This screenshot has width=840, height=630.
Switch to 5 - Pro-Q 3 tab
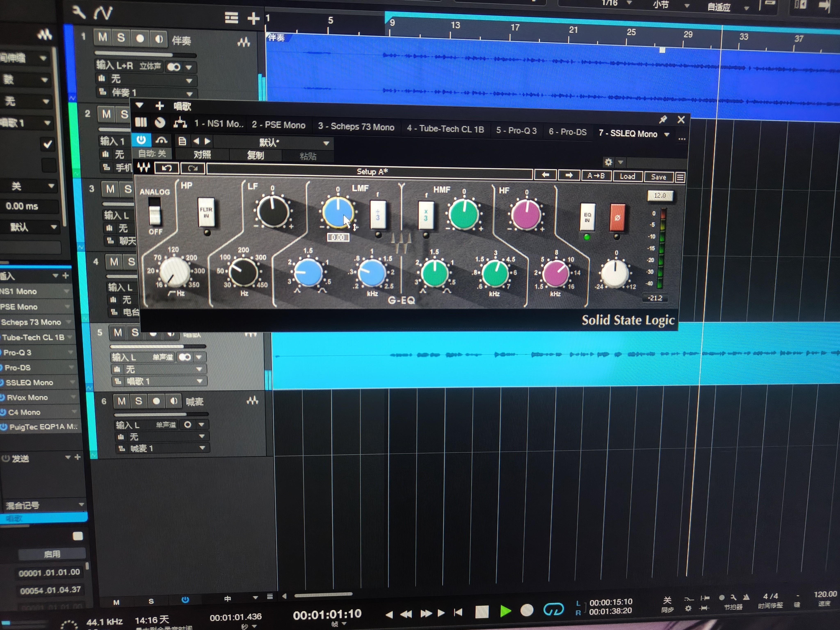516,131
